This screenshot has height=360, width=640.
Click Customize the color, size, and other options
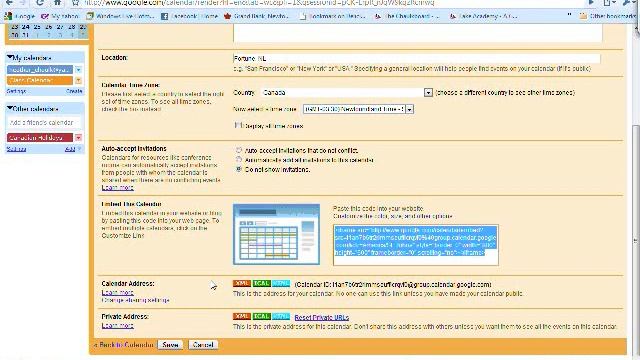(393, 216)
